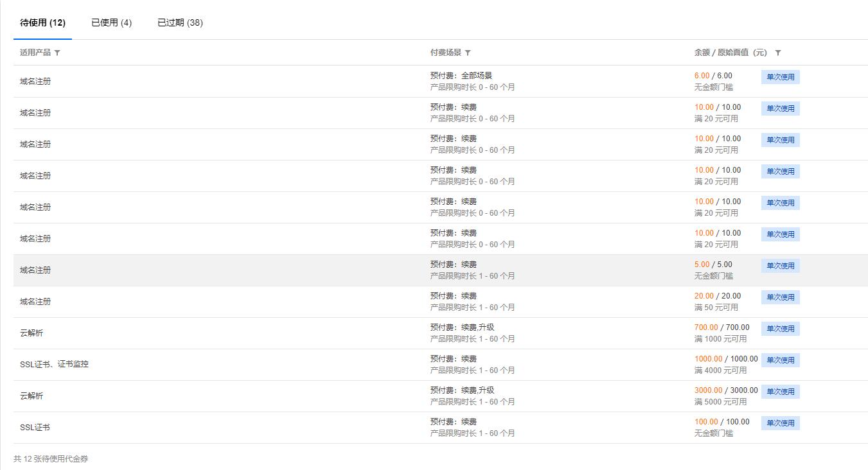The image size is (868, 470).
Task: Switch to the 待使用 (12) tab
Action: pyautogui.click(x=42, y=23)
